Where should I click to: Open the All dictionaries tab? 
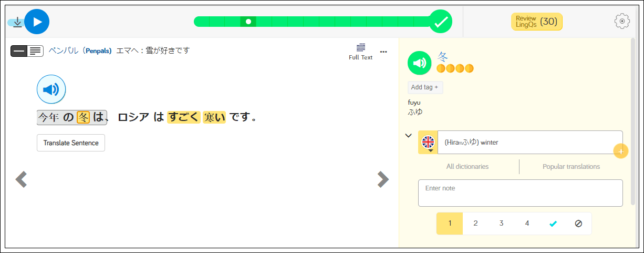pos(467,167)
